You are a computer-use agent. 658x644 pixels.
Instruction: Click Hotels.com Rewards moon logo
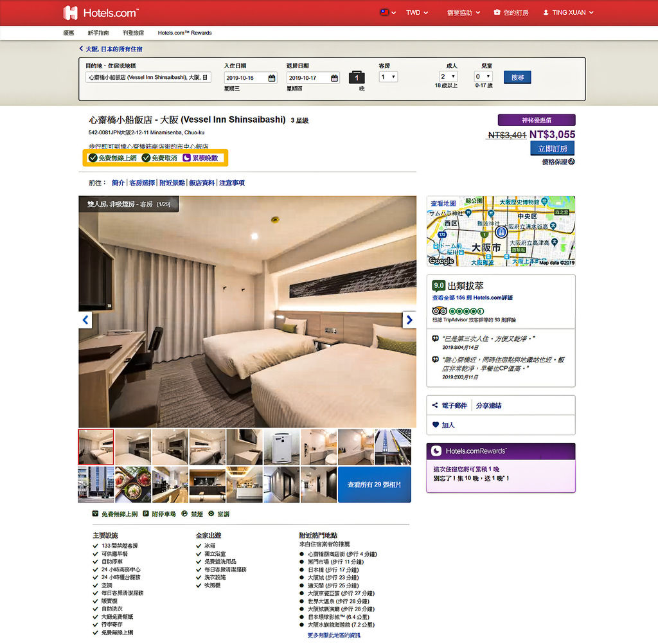[436, 451]
